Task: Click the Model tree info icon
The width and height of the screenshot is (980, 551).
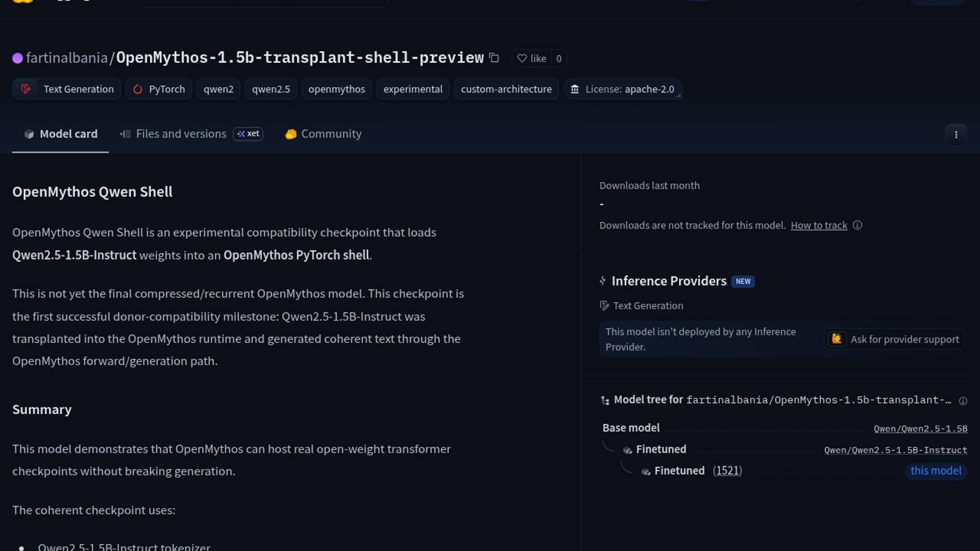Action: [963, 401]
